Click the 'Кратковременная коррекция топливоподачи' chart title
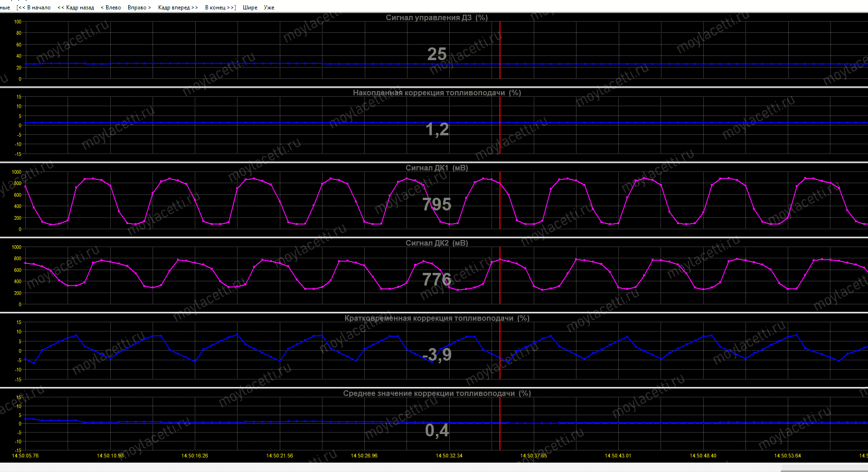The height and width of the screenshot is (472, 868). click(x=437, y=318)
